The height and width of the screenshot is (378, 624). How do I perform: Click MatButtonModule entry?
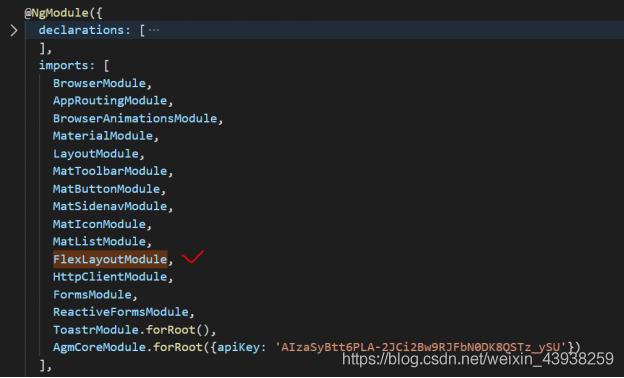[x=107, y=189]
